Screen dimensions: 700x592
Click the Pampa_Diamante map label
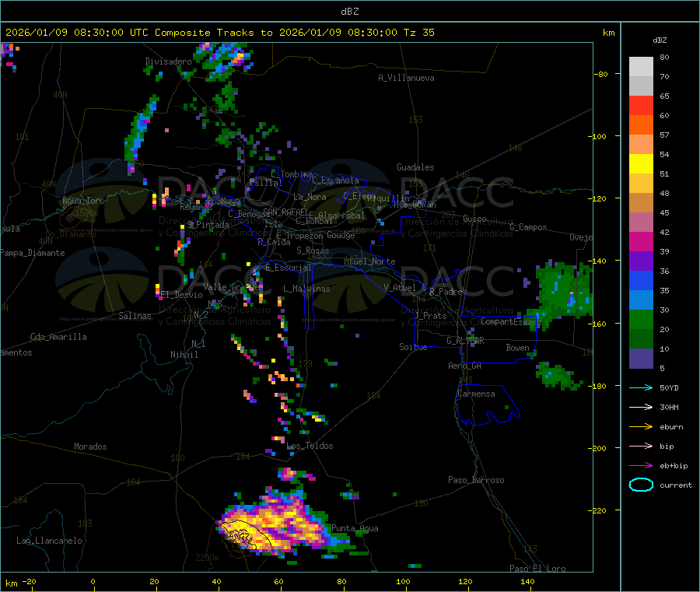(x=33, y=253)
